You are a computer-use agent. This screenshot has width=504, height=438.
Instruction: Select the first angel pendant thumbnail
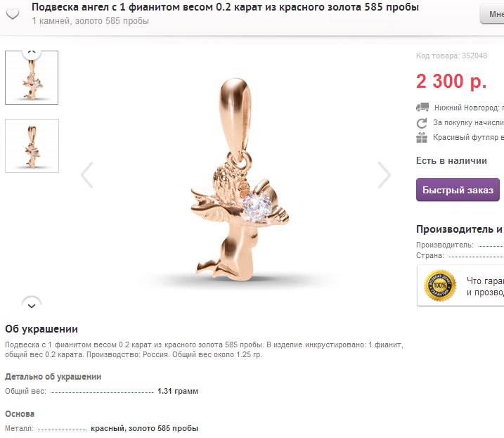[32, 77]
